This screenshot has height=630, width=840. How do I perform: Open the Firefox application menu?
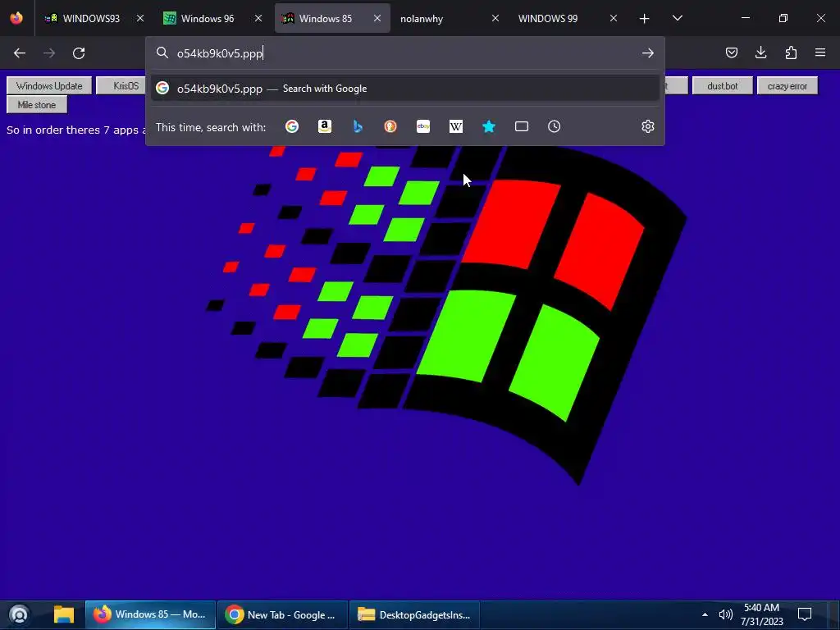pyautogui.click(x=820, y=52)
